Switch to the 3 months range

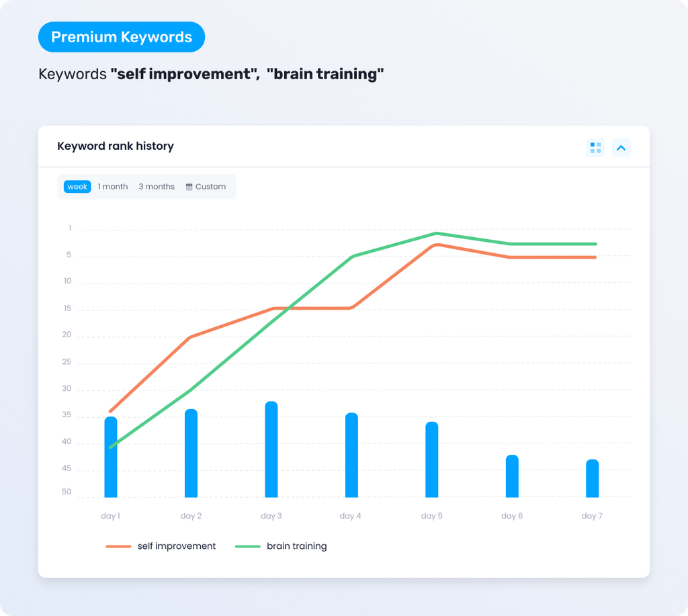(x=157, y=187)
